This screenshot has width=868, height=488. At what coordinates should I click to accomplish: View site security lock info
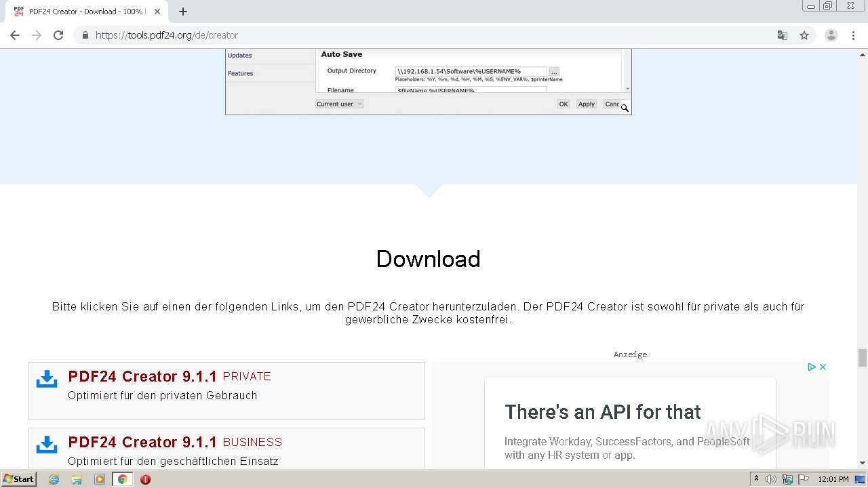[85, 35]
